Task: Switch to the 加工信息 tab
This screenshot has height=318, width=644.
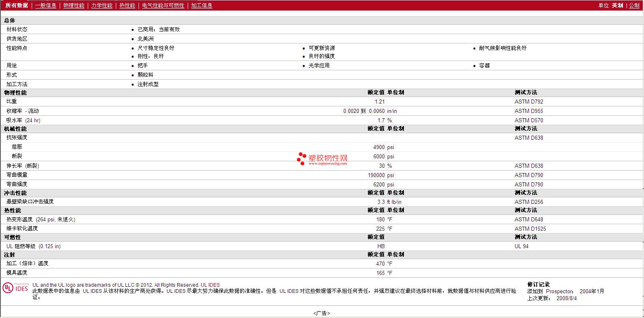Action: tap(202, 5)
